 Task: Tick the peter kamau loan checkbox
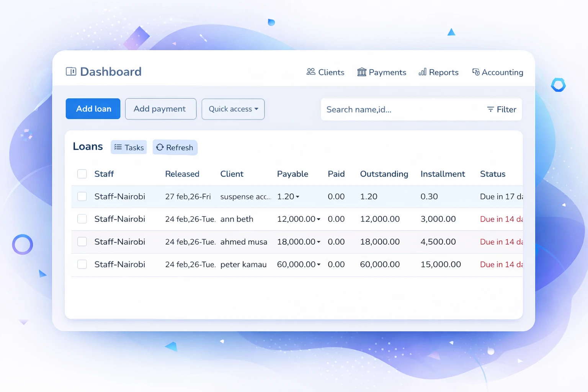pos(82,265)
